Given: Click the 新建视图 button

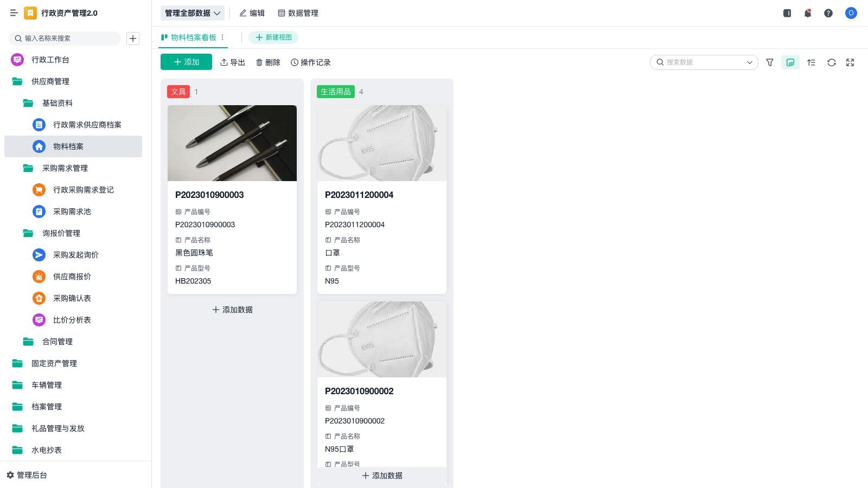Looking at the screenshot, I should click(273, 37).
